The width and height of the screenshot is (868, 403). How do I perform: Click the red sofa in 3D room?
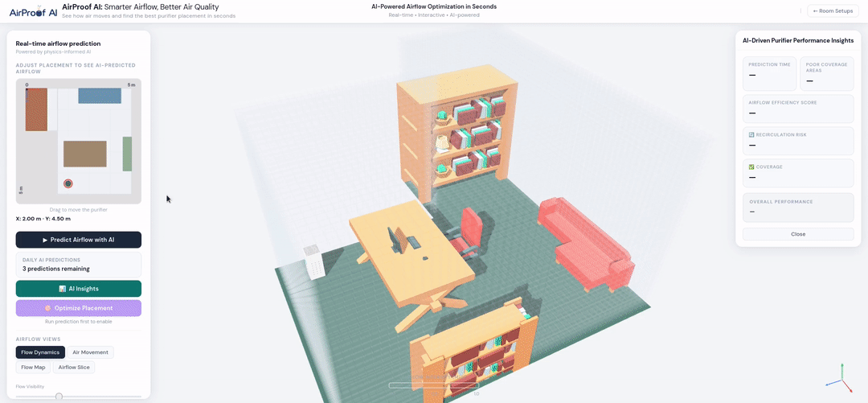(585, 243)
